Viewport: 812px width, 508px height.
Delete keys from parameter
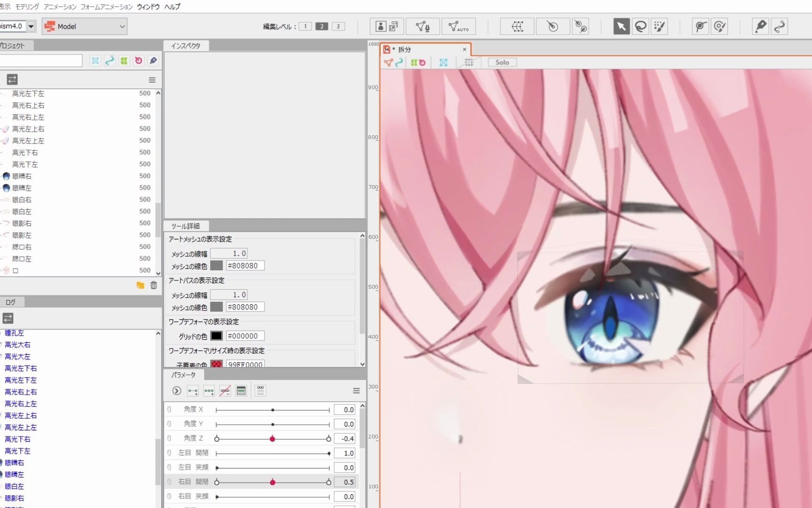(225, 391)
